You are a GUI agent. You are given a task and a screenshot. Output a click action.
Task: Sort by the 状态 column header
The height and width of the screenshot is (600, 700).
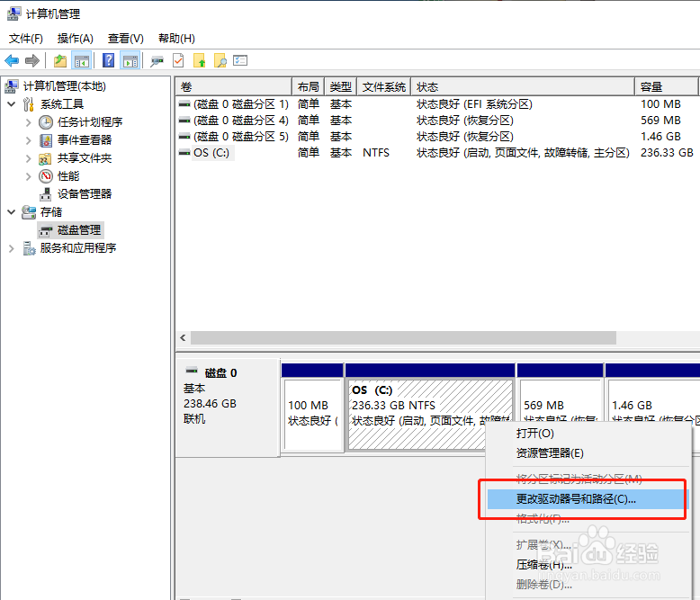pyautogui.click(x=523, y=86)
